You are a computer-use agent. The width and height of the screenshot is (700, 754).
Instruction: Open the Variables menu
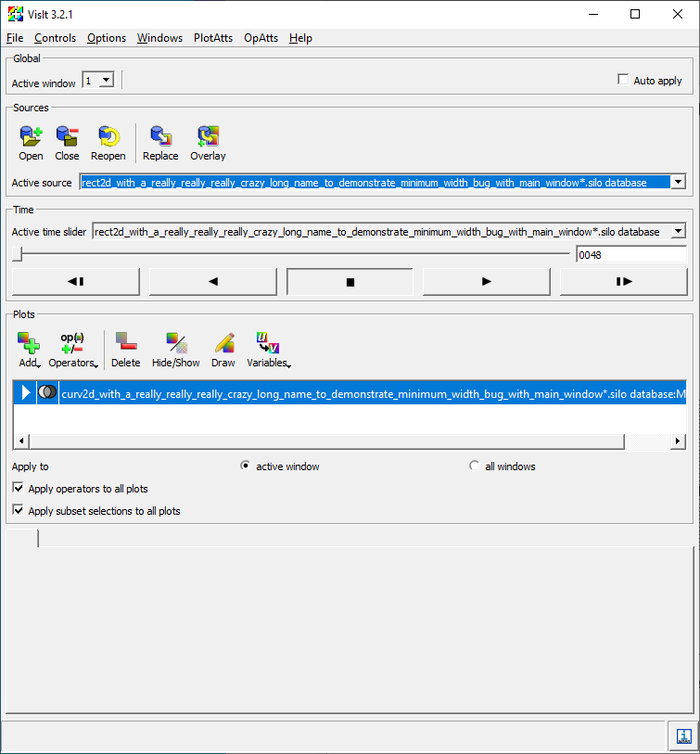[x=268, y=350]
